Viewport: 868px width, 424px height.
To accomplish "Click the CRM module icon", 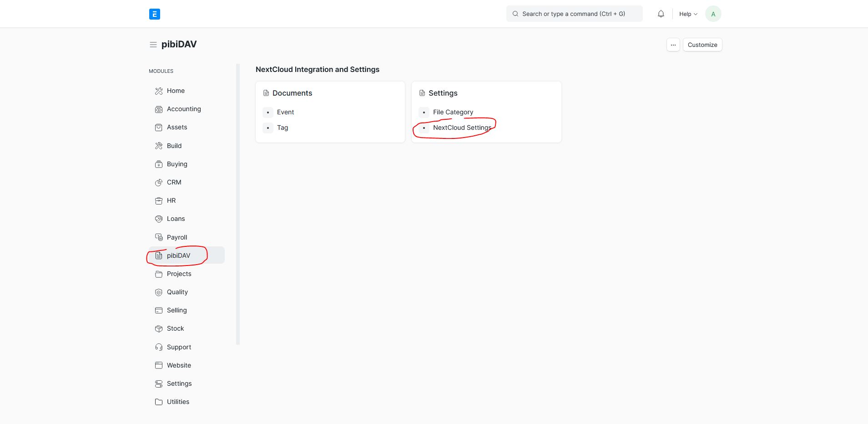I will click(x=159, y=183).
